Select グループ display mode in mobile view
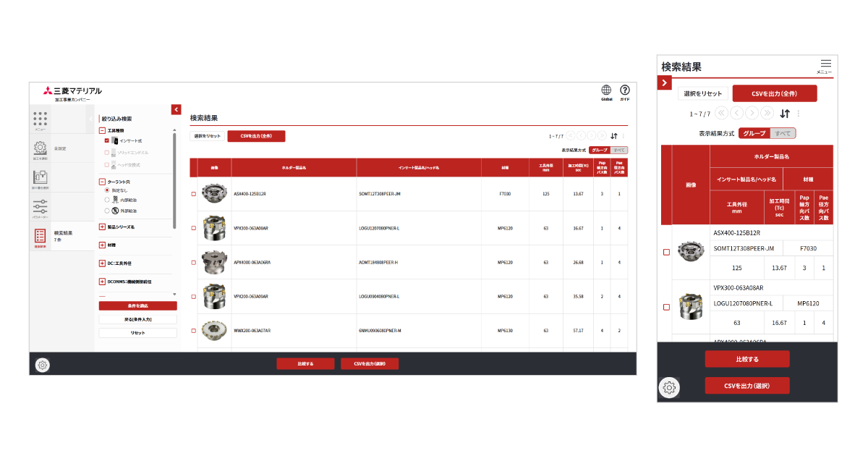This screenshot has height=456, width=868. click(754, 133)
